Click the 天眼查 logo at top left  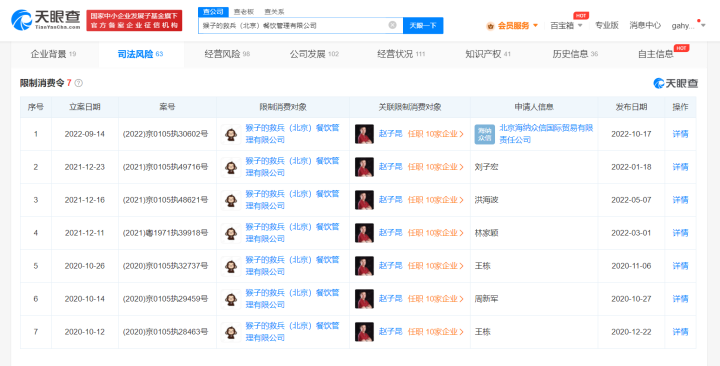tap(45, 20)
